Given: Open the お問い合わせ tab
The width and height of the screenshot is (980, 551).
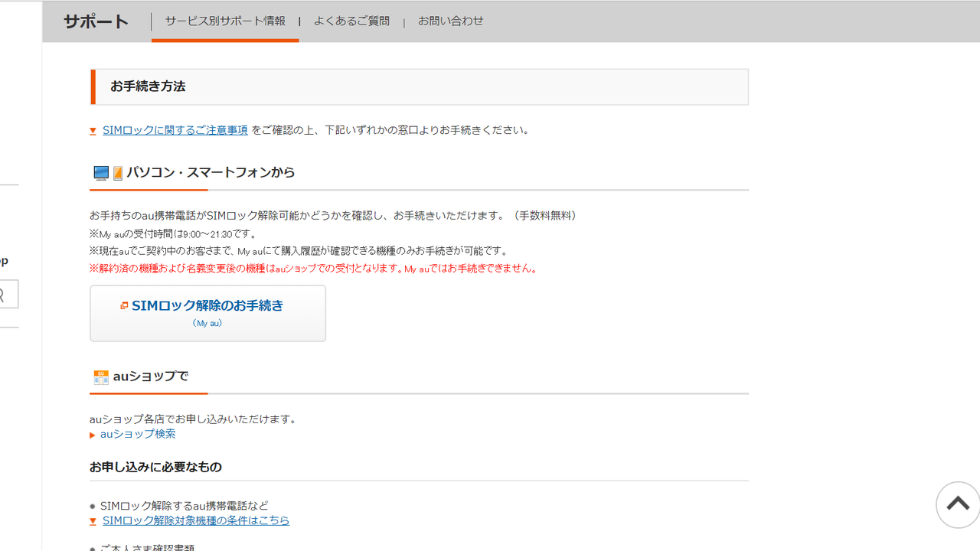Looking at the screenshot, I should [x=450, y=21].
